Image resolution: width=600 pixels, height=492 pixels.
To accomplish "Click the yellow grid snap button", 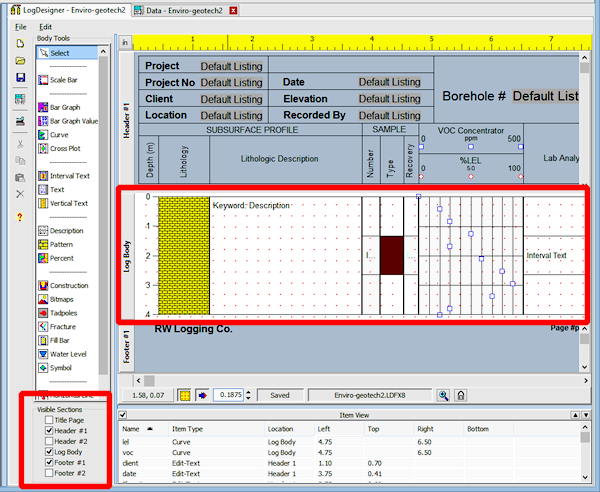I will click(x=184, y=395).
